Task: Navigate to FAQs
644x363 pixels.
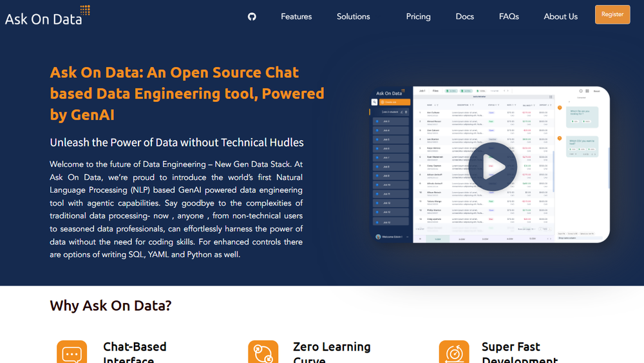Action: (509, 17)
